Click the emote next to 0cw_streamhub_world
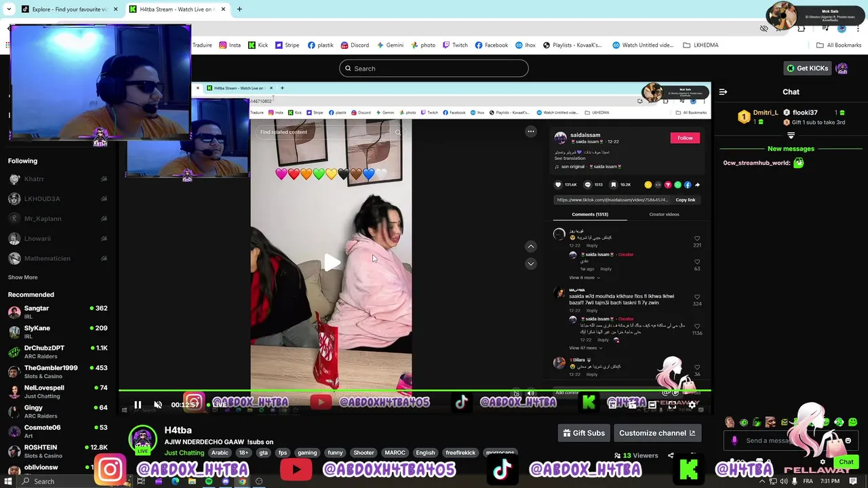This screenshot has width=868, height=488. coord(799,163)
